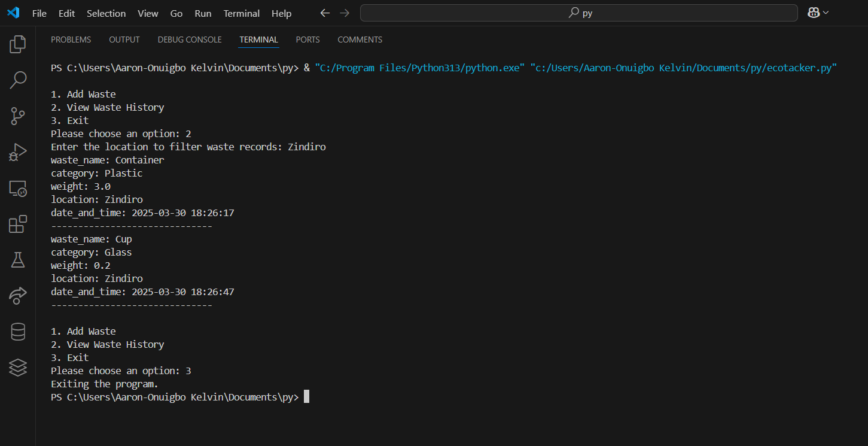Viewport: 868px width, 446px height.
Task: Click the 'category: Plastic' line
Action: pyautogui.click(x=97, y=173)
